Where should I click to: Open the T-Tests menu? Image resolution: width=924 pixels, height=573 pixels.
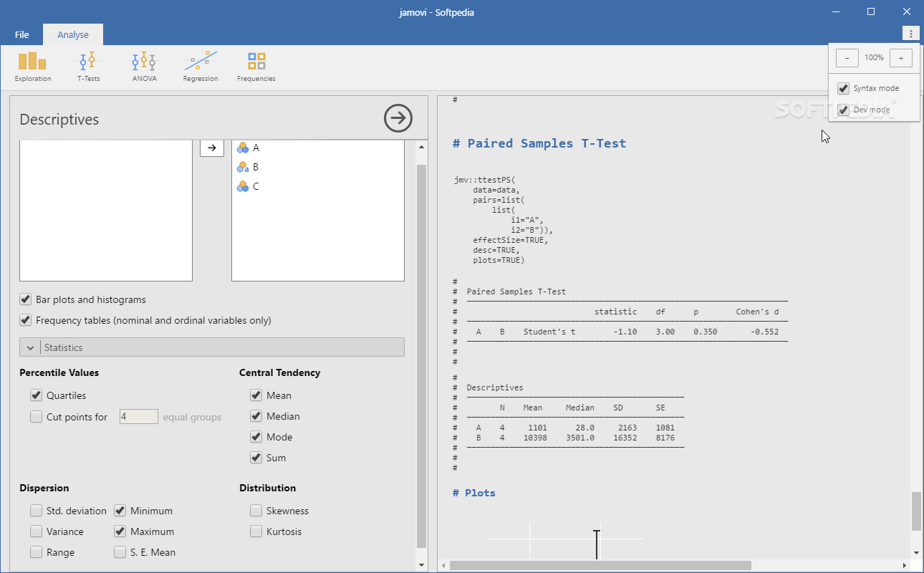click(x=88, y=67)
